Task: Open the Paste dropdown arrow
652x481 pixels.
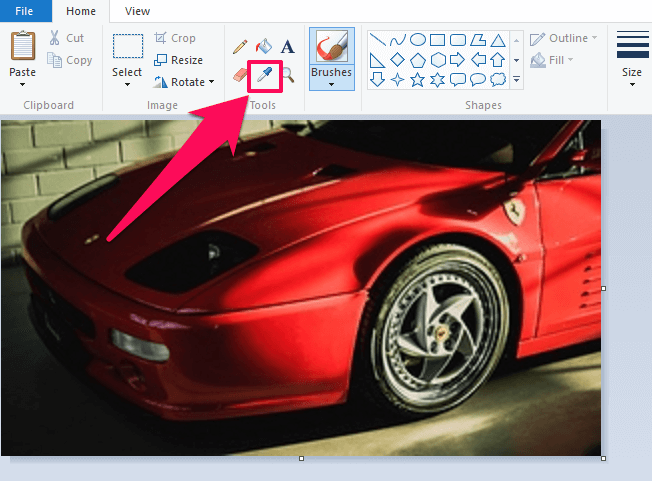Action: 22,84
